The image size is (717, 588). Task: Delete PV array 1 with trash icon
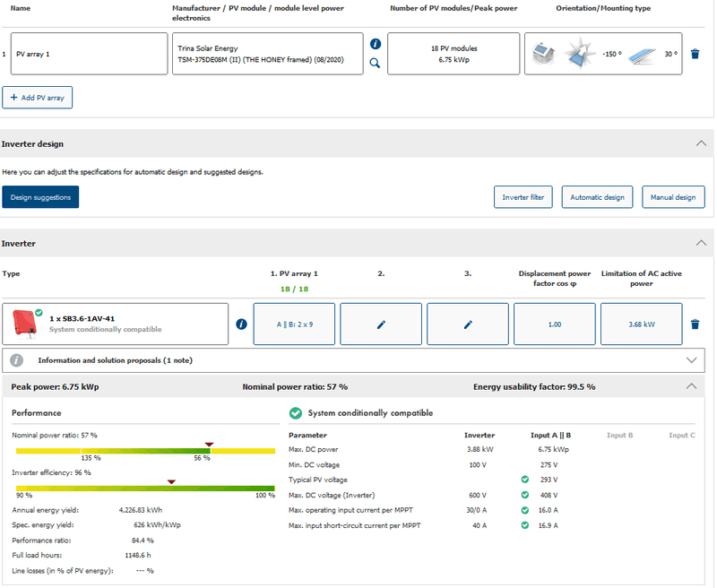click(x=695, y=55)
